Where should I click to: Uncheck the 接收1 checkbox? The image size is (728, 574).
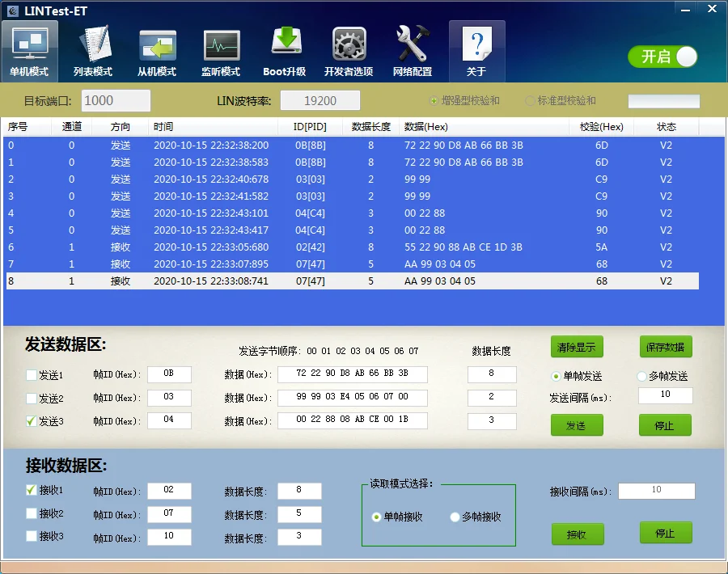coord(32,490)
